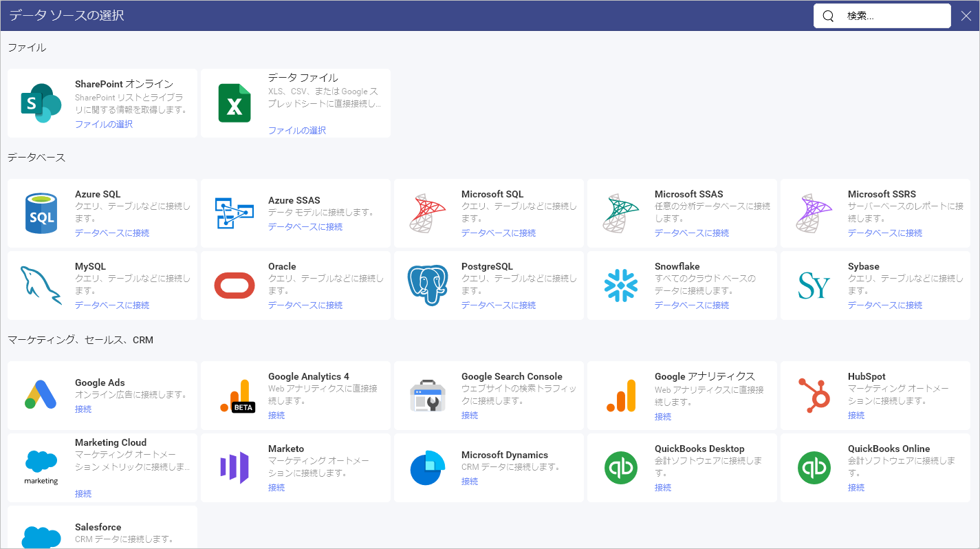Click the PostgreSQL title text
This screenshot has width=980, height=549.
(487, 267)
